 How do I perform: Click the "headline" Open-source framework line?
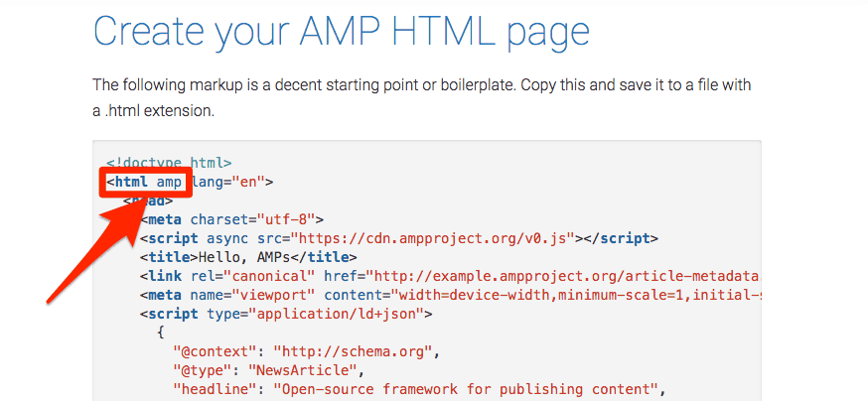click(418, 389)
